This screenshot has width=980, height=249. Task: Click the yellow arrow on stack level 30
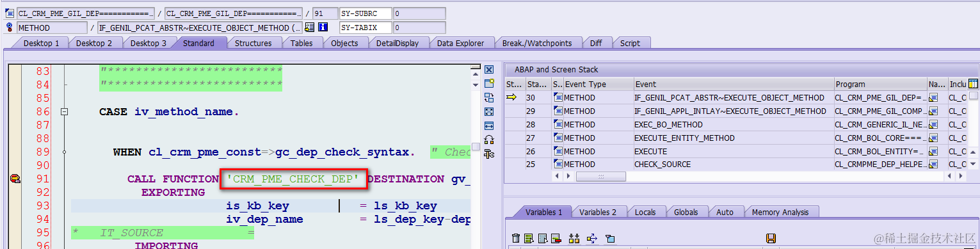pyautogui.click(x=511, y=97)
